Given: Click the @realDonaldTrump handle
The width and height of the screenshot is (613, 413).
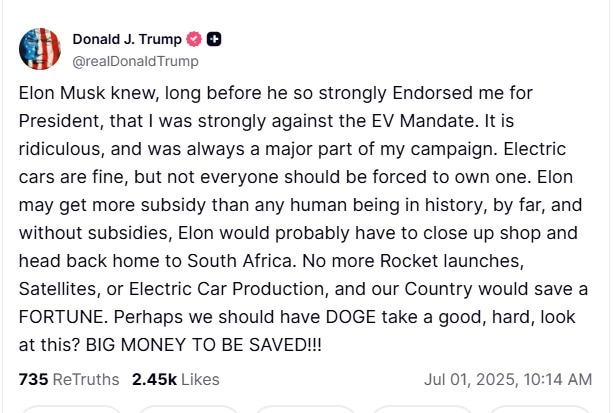Looking at the screenshot, I should pos(135,61).
